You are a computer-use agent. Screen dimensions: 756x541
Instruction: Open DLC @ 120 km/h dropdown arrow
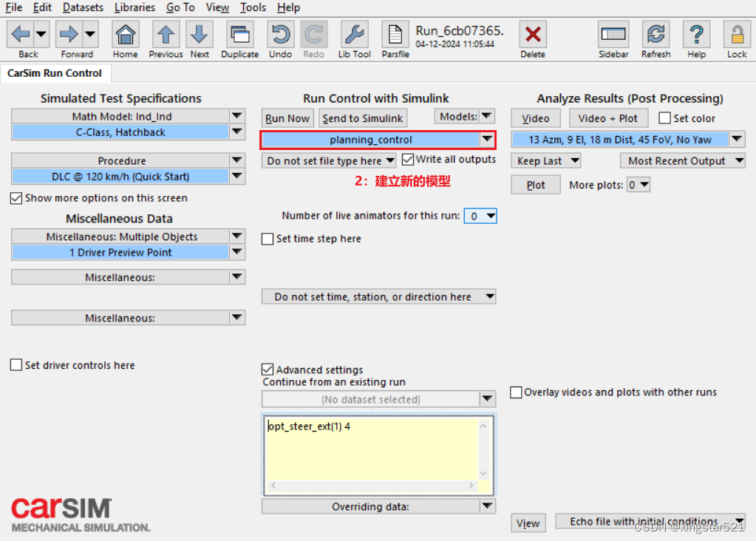click(236, 176)
